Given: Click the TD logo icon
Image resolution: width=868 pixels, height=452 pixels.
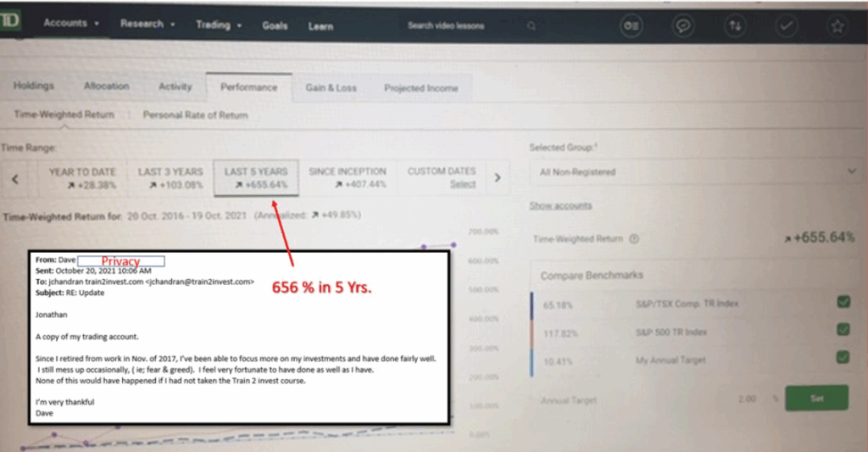Looking at the screenshot, I should coord(10,23).
